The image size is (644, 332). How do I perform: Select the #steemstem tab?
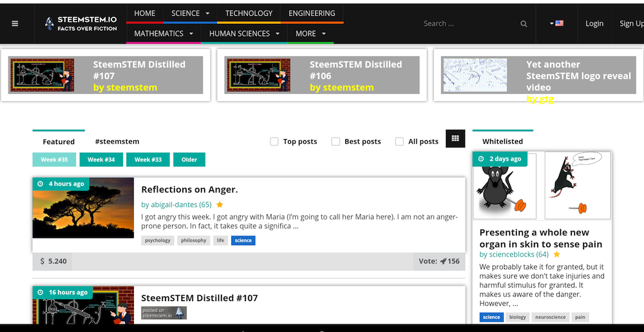[x=117, y=142]
